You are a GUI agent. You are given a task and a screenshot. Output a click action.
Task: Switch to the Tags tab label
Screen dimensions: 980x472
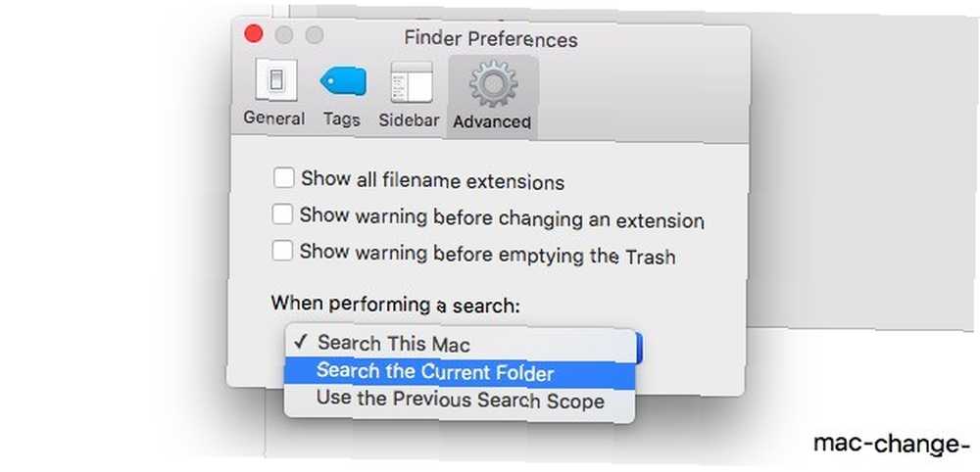click(x=342, y=119)
